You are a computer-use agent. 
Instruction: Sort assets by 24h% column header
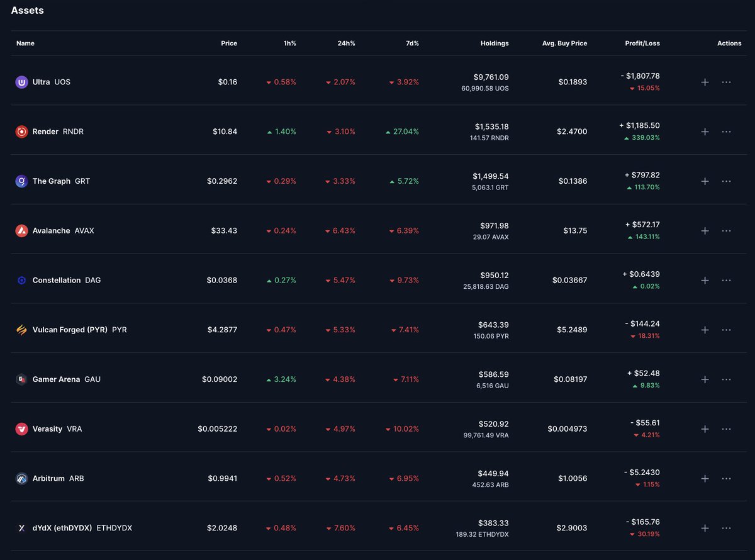[346, 43]
